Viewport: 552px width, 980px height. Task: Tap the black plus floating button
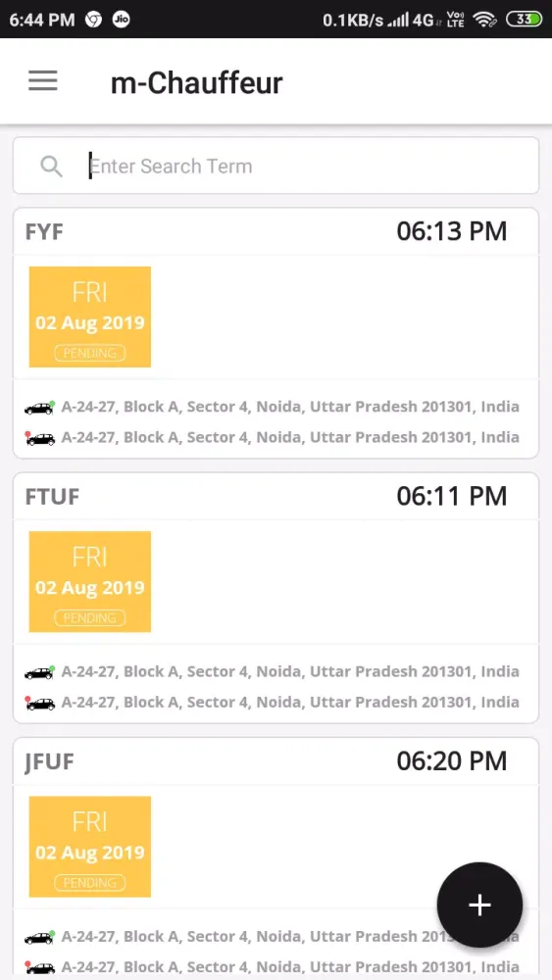(x=479, y=905)
